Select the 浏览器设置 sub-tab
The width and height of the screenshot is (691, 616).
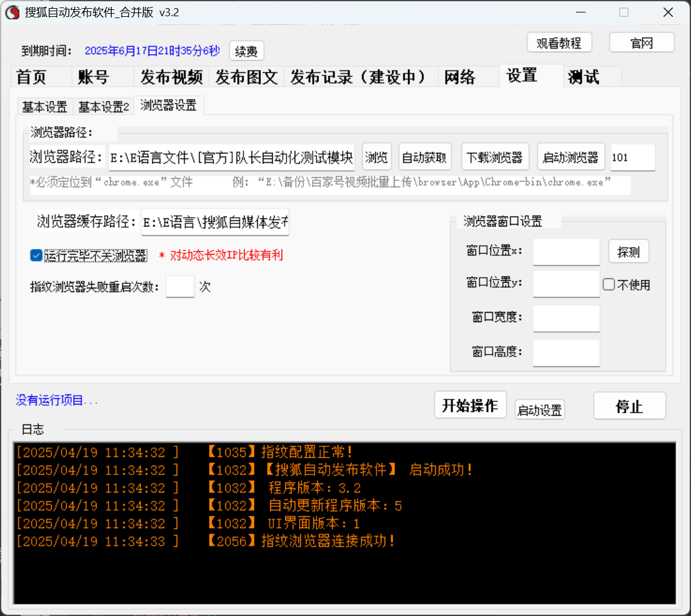(x=169, y=105)
